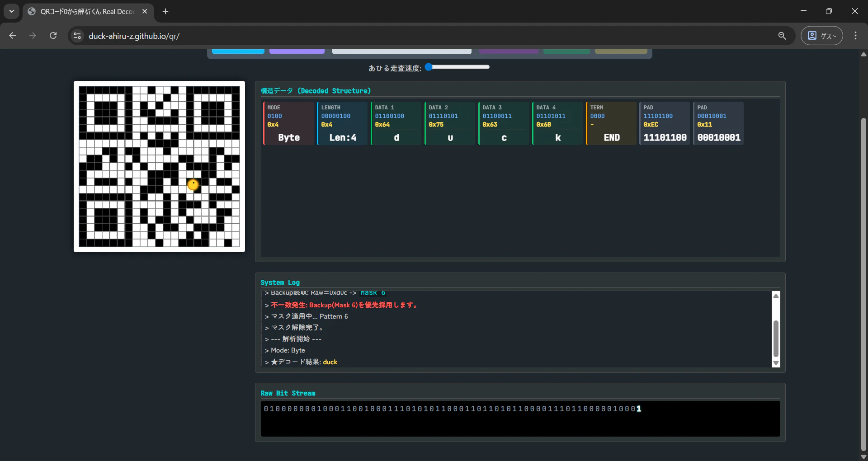Select the LENGTH Len:4 card
The height and width of the screenshot is (461, 868).
pos(342,123)
